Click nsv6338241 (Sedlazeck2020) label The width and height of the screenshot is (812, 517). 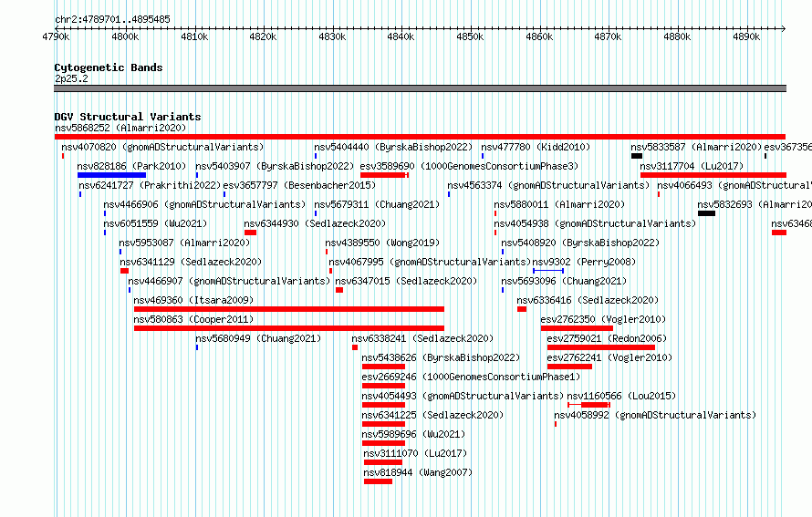(x=422, y=338)
